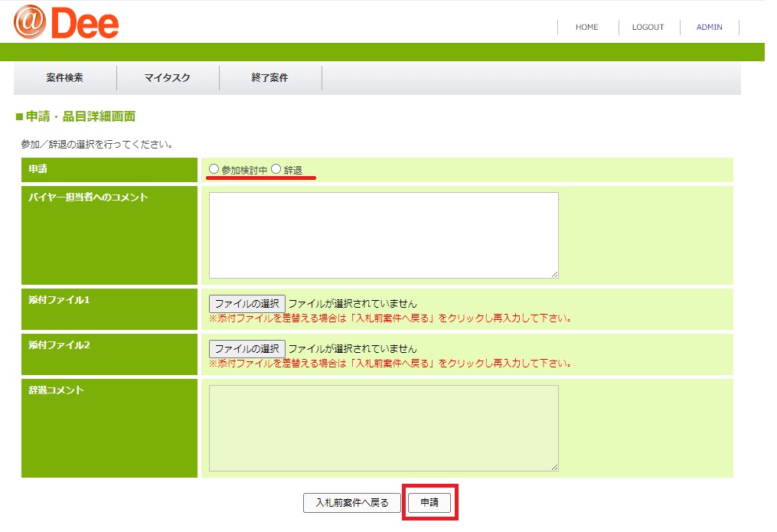Choose file for 添付ファイル2

click(x=246, y=349)
